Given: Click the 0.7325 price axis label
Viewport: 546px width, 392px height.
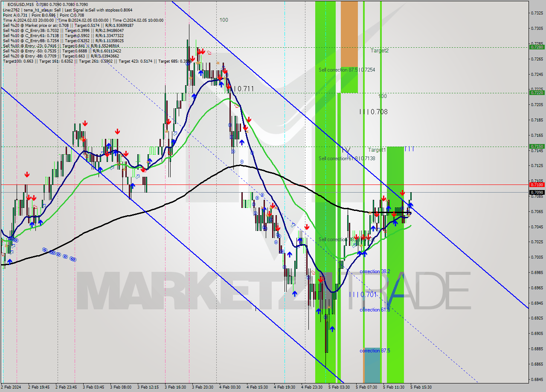Looking at the screenshot, I should click(537, 13).
